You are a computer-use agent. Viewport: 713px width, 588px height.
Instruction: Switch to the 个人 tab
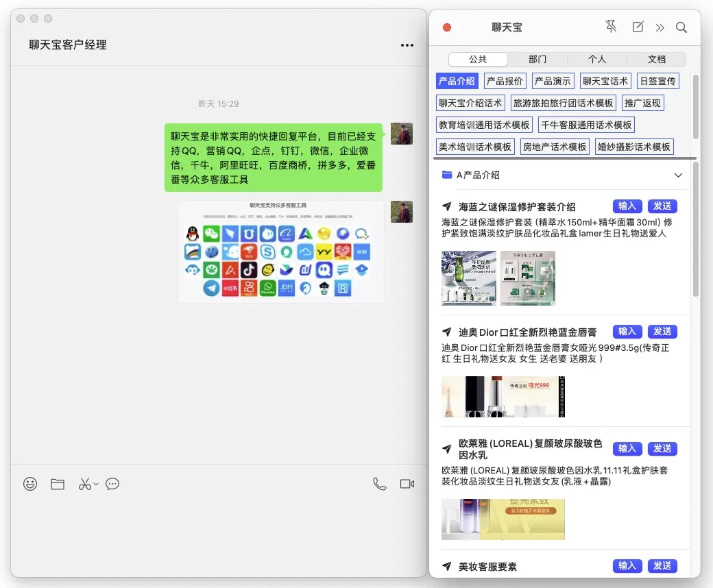tap(597, 59)
